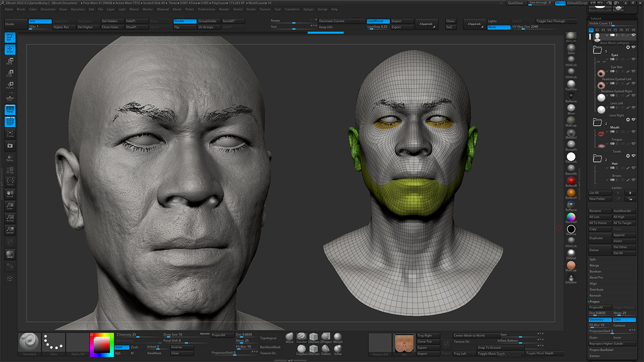Open the Brush menu
This screenshot has width=644, height=362.
21,9
